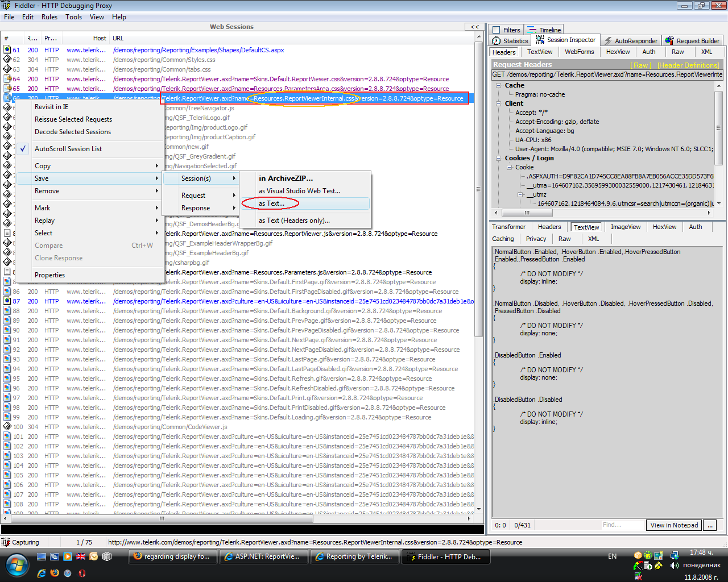The width and height of the screenshot is (728, 582).
Task: Select Revisit in IE
Action: [x=89, y=107]
